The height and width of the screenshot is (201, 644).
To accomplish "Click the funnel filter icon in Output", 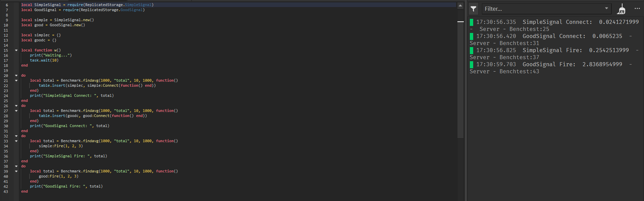I will [x=473, y=9].
